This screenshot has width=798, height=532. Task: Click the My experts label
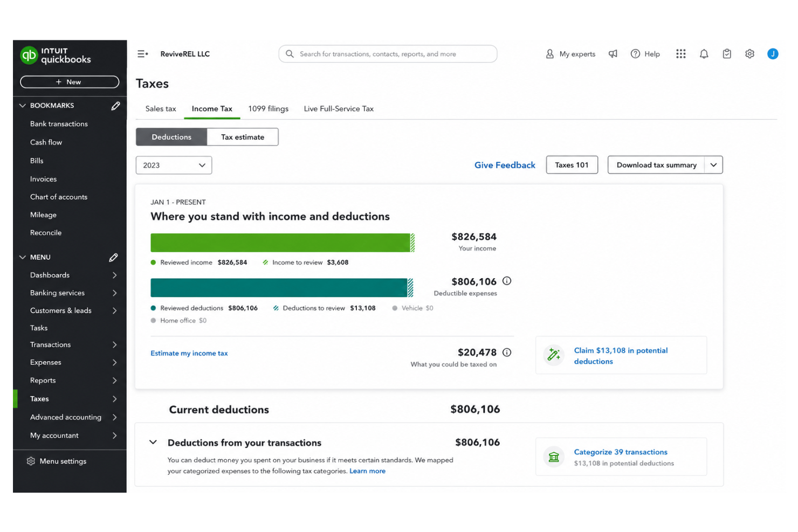point(577,54)
